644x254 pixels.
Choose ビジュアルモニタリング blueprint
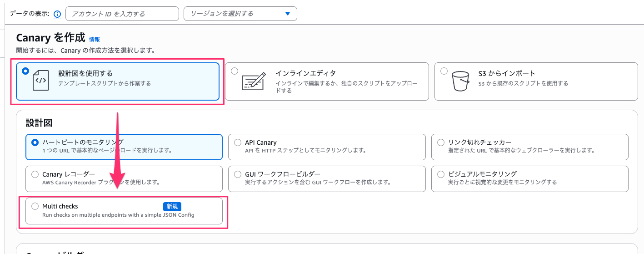click(440, 174)
